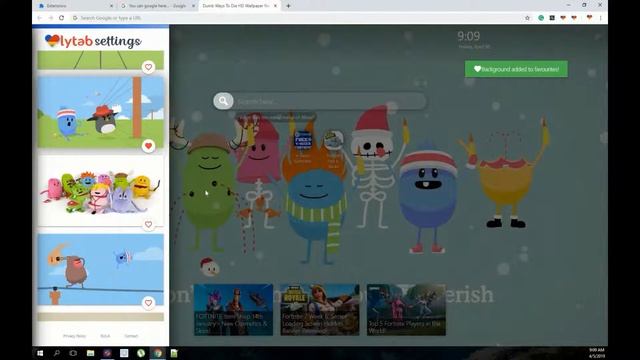Click the 9:09 clock on the new tab
This screenshot has height=360, width=640.
469,36
